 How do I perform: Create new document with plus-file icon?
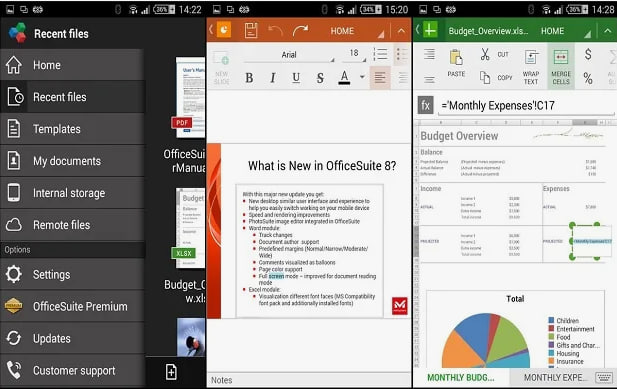point(171,372)
